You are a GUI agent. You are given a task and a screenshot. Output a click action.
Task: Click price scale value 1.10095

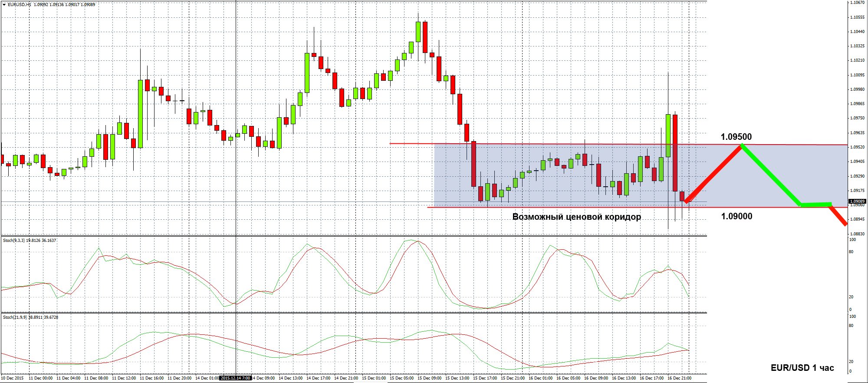pos(857,75)
